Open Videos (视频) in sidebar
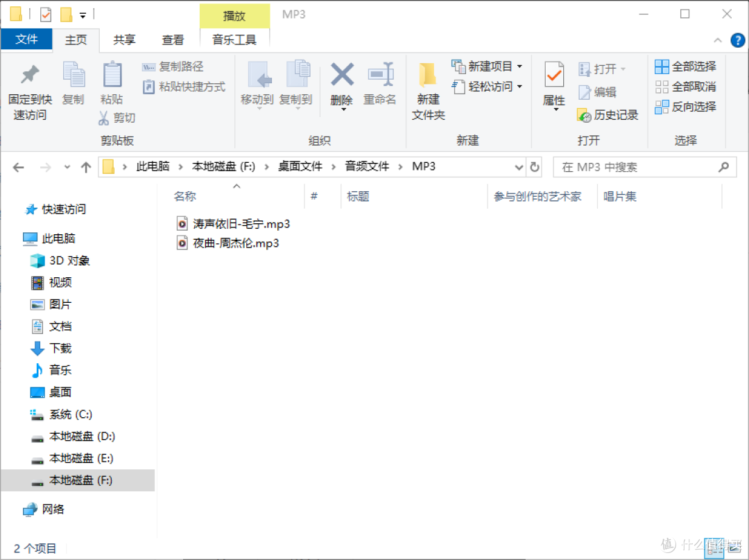Image resolution: width=749 pixels, height=560 pixels. point(51,282)
